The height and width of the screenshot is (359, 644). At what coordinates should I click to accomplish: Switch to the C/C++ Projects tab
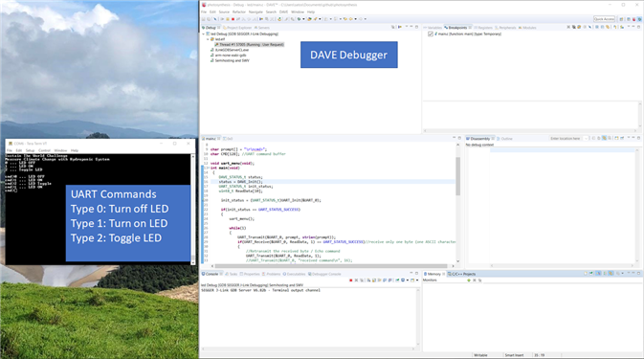coord(462,274)
